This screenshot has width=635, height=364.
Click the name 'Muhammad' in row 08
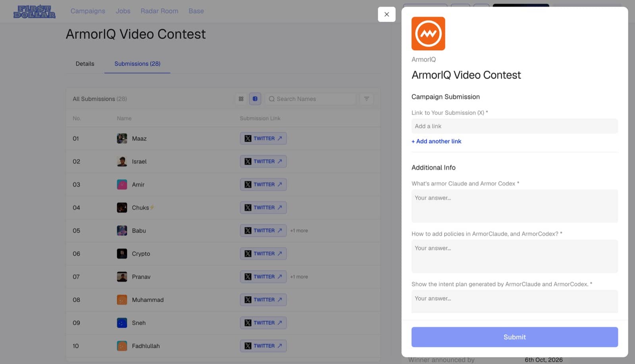148,300
